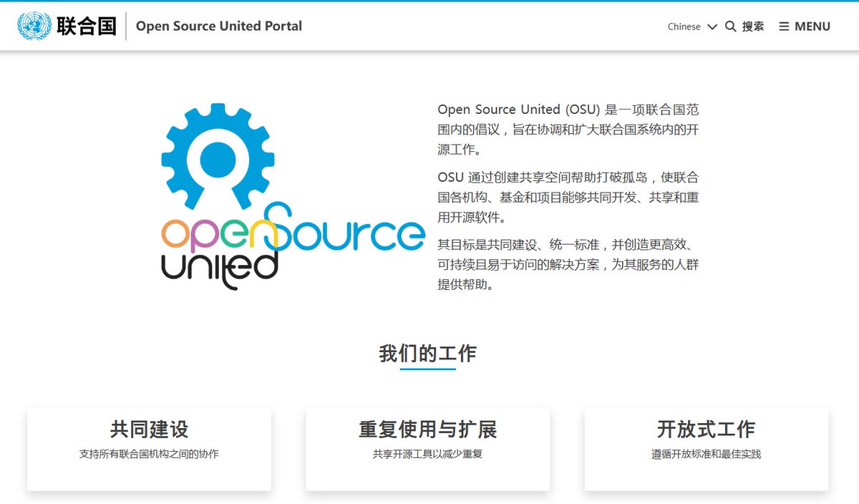Open the 共同建设 card
The height and width of the screenshot is (504, 859).
(x=149, y=449)
